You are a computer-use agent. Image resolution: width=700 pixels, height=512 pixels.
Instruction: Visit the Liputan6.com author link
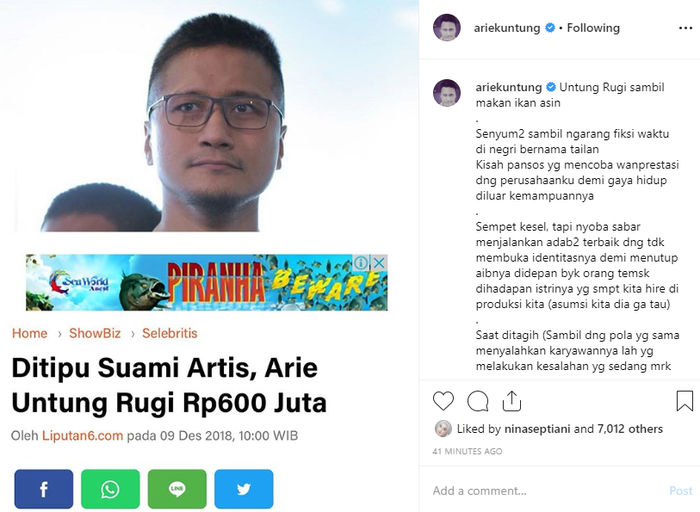[x=83, y=436]
